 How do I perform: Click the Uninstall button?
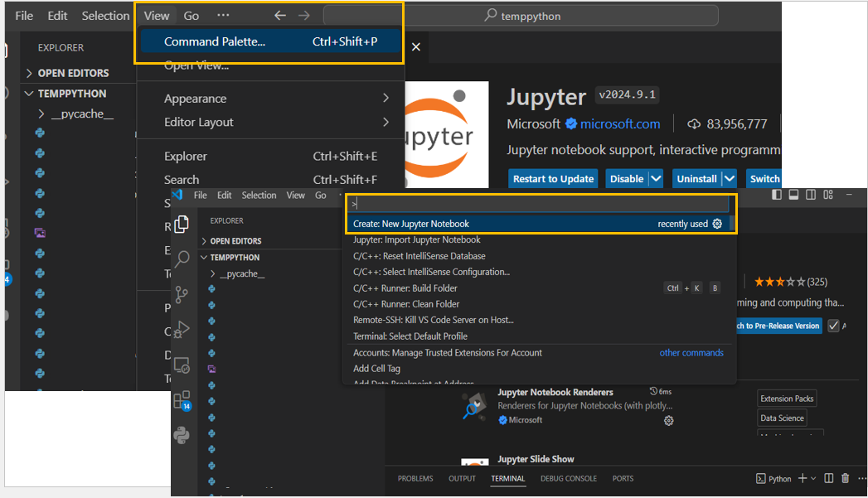coord(696,179)
